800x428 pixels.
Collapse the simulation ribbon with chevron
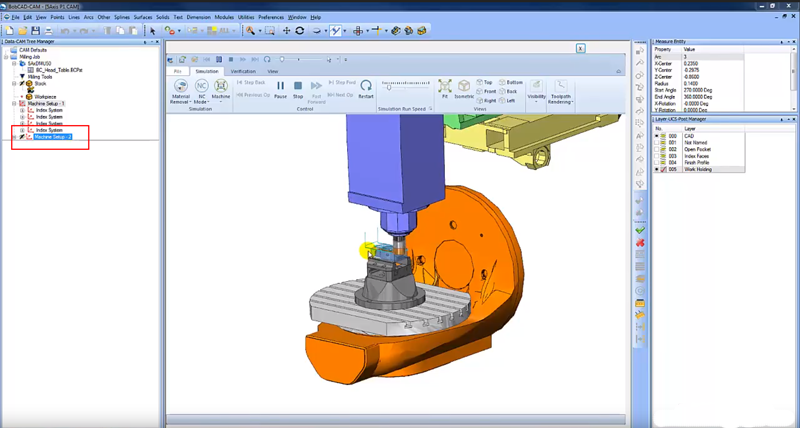[x=618, y=71]
